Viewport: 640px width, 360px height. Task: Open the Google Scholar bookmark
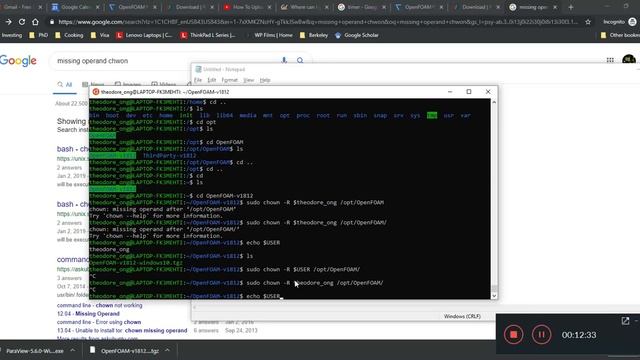[357, 36]
